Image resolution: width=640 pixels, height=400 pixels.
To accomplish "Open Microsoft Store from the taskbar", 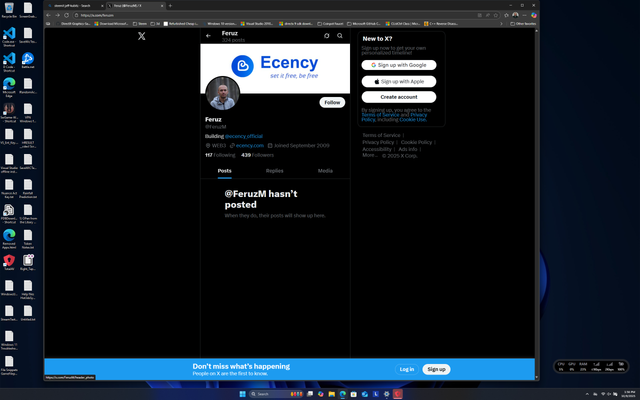I will pyautogui.click(x=353, y=394).
